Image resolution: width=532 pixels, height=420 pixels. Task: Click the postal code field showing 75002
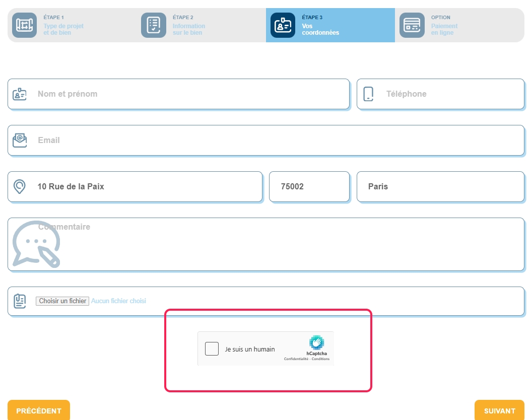[309, 186]
